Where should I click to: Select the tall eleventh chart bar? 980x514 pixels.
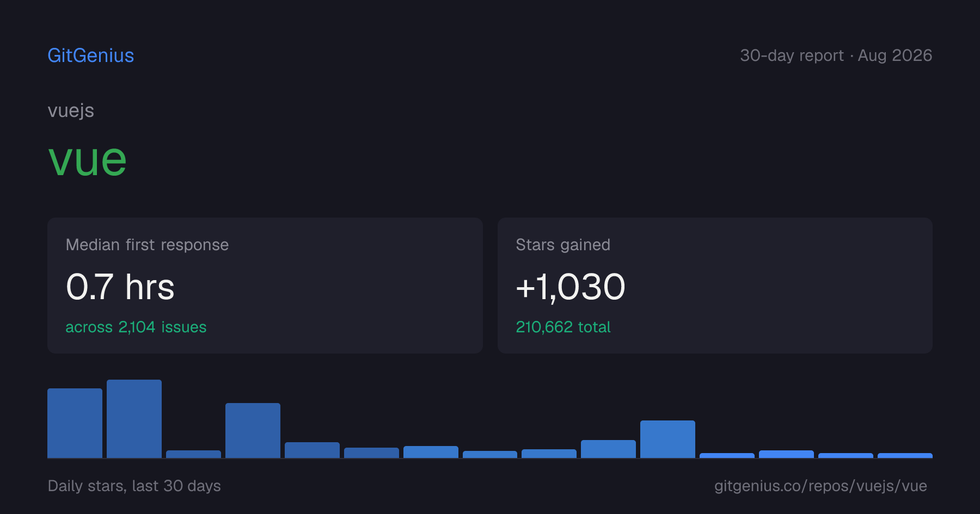click(667, 439)
